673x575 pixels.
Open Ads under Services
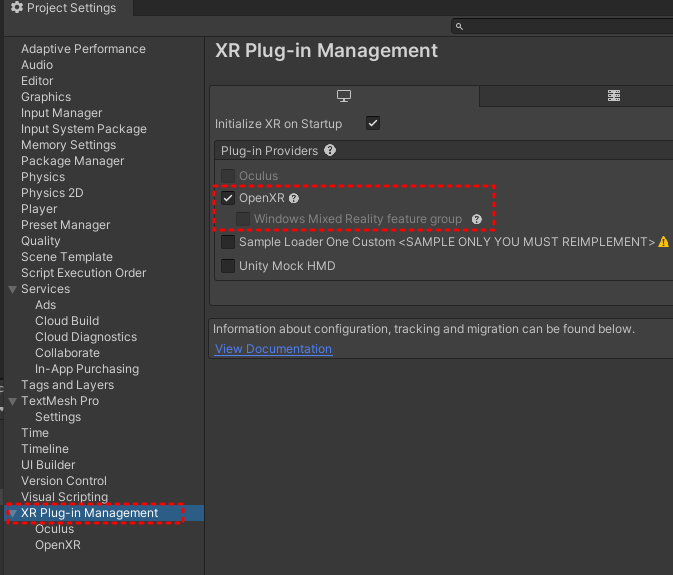point(45,305)
